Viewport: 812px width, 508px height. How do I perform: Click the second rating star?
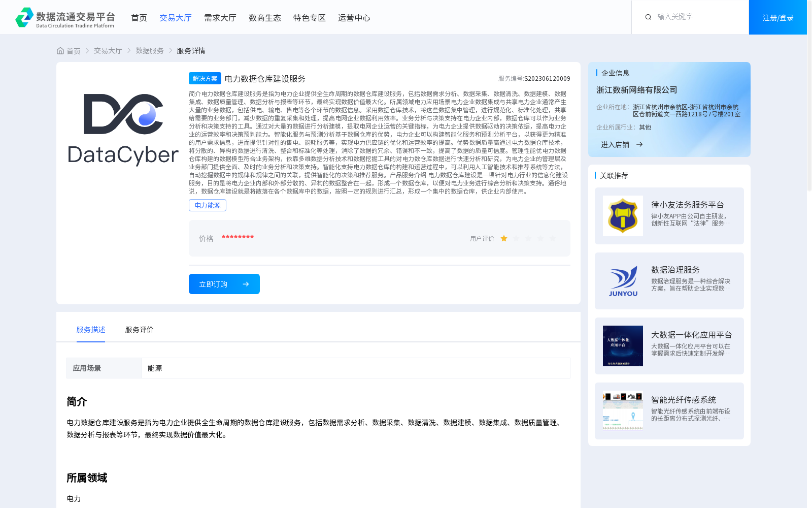[516, 238]
